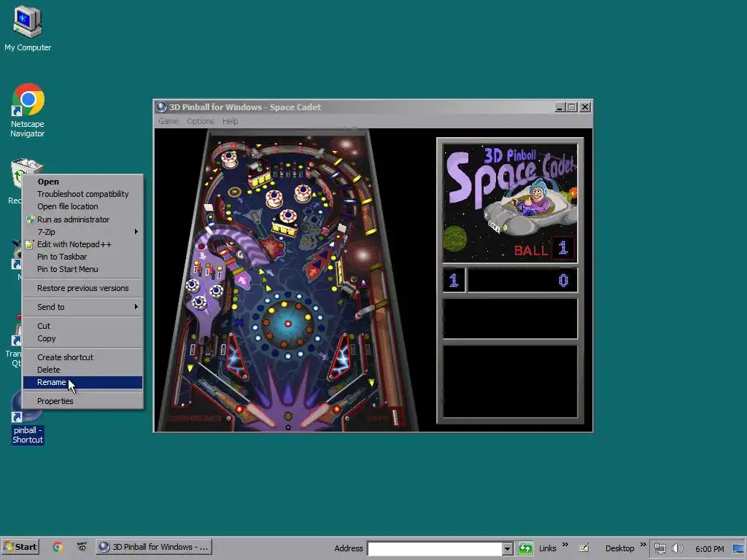Click the Space Cadet logo image
This screenshot has height=560, width=747.
pyautogui.click(x=510, y=203)
